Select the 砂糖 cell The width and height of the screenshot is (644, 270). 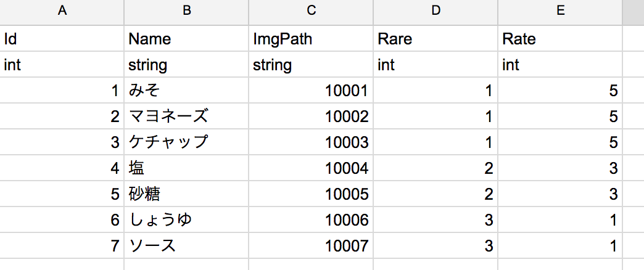(186, 194)
